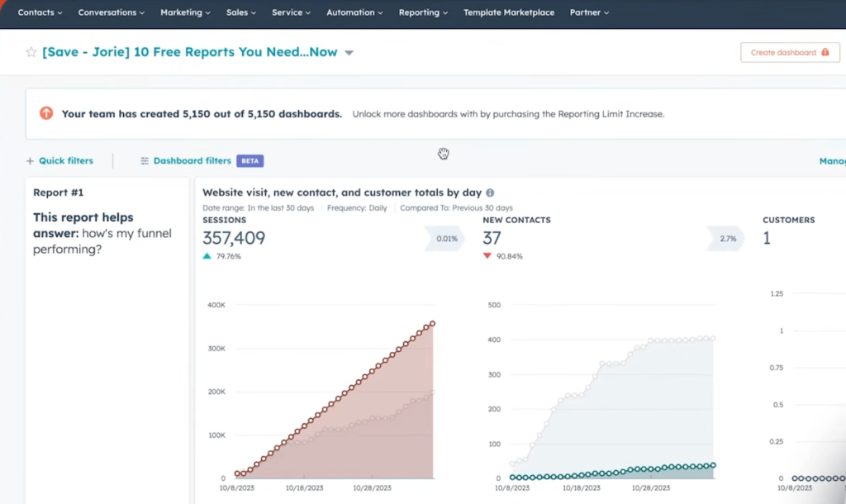
Task: Open the Contacts menu
Action: [x=40, y=12]
